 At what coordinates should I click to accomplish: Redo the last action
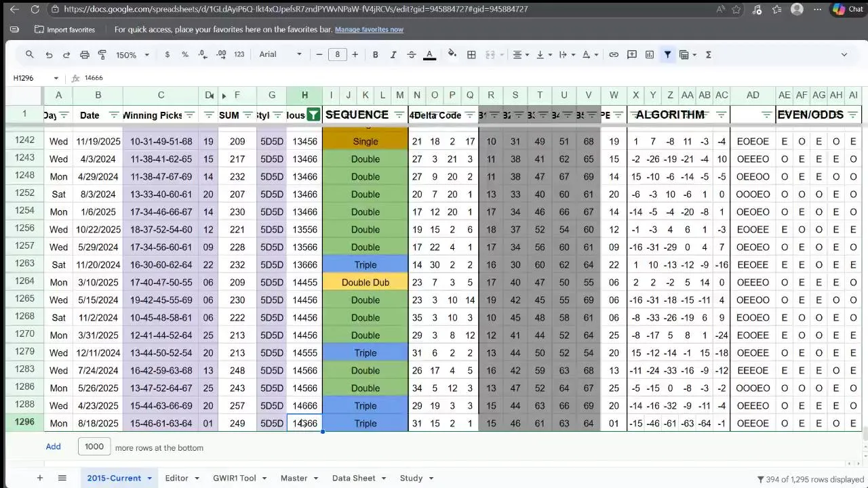click(x=66, y=54)
